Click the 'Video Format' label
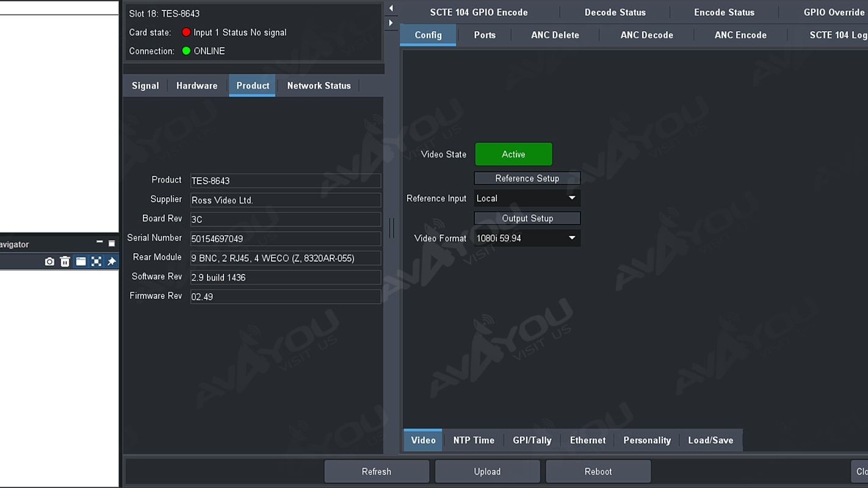 point(440,238)
